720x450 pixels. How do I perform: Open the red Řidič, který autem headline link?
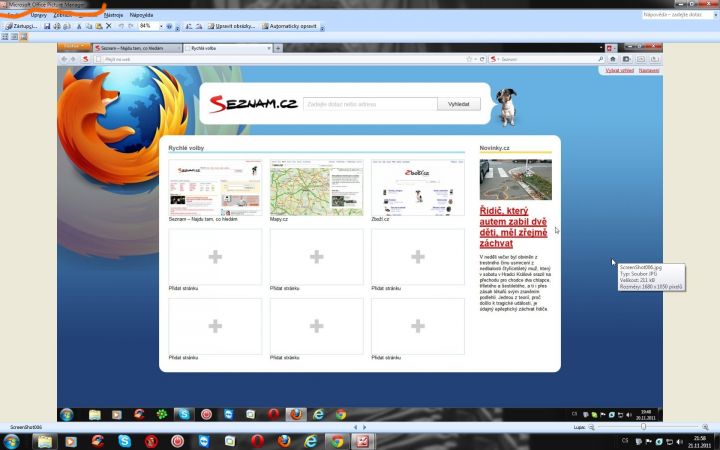513,227
